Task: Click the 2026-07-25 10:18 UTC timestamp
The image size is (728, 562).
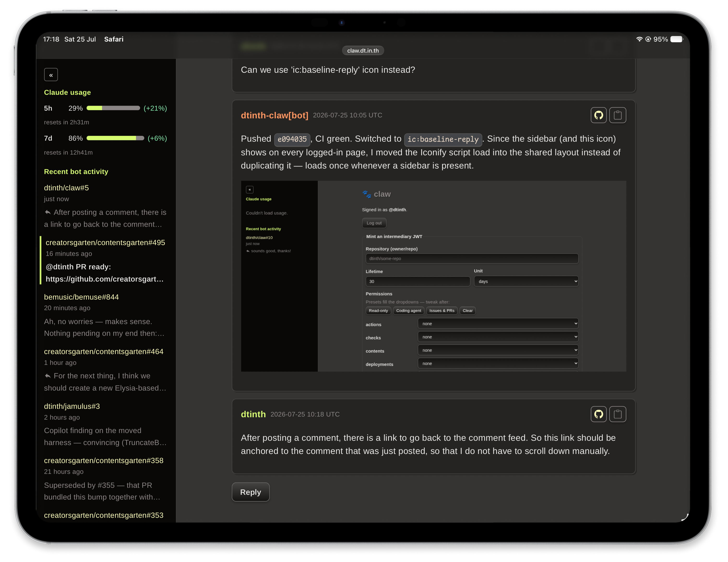Action: coord(305,414)
